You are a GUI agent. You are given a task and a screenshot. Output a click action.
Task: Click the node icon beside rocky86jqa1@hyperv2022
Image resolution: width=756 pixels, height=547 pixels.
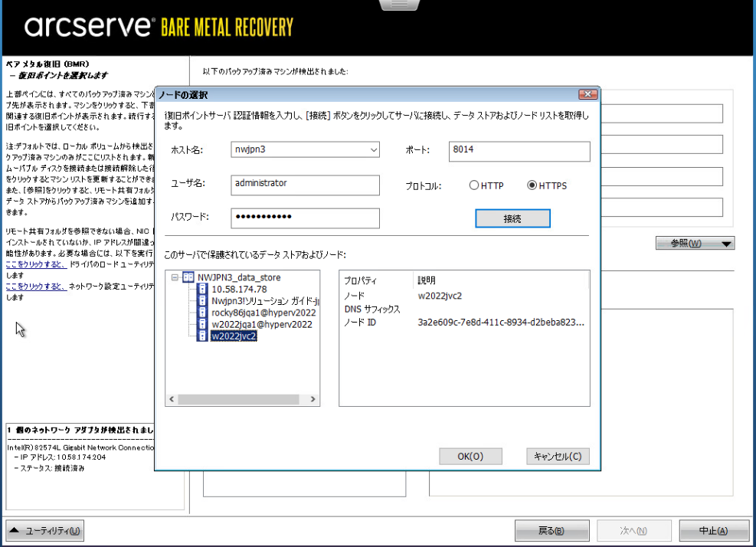click(x=202, y=312)
